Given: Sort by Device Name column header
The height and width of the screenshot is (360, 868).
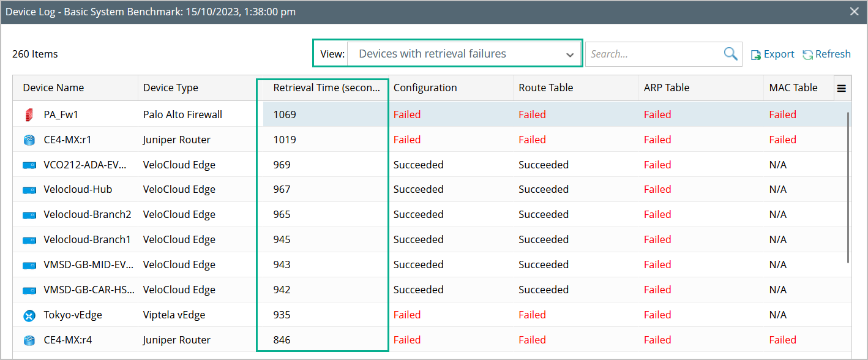Looking at the screenshot, I should click(54, 88).
